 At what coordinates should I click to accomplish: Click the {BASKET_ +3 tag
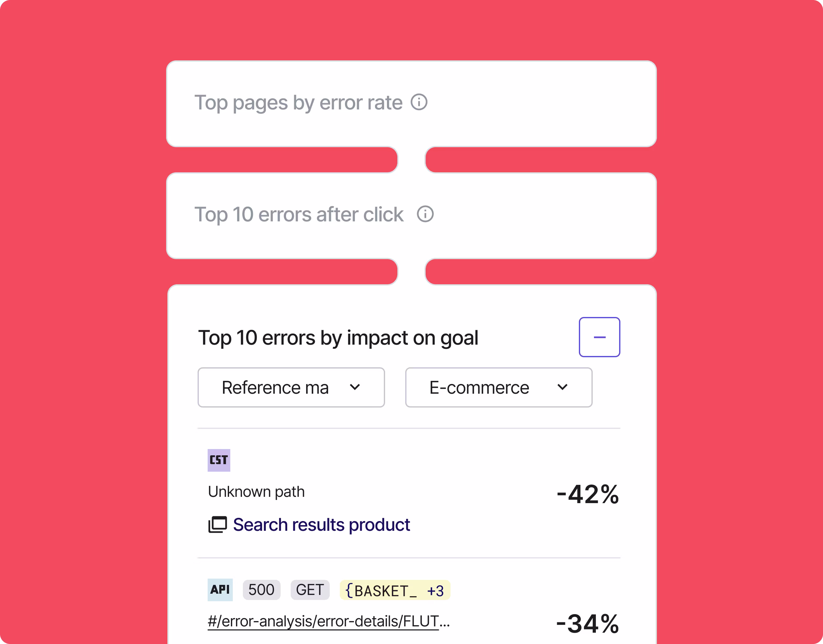[x=395, y=590]
